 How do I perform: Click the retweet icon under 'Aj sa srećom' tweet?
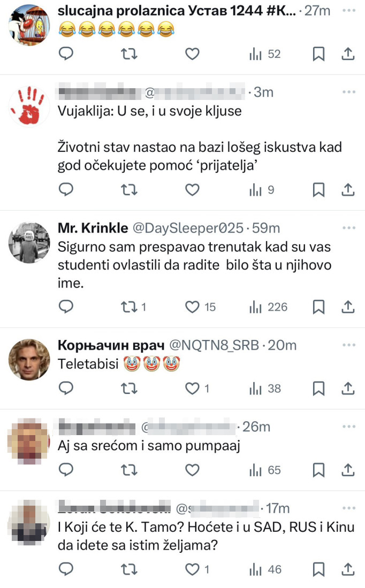(x=128, y=470)
